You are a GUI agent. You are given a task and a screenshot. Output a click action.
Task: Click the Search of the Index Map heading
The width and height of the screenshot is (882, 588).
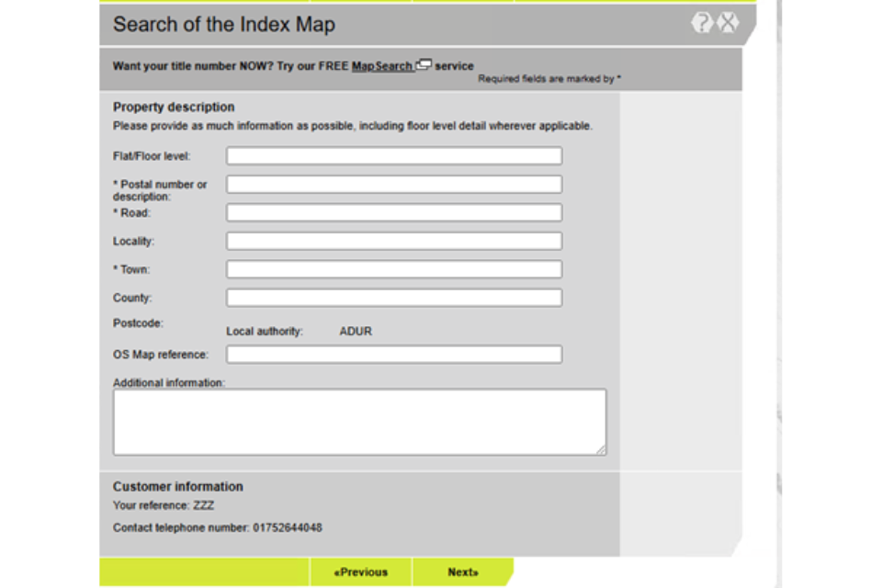pos(223,25)
